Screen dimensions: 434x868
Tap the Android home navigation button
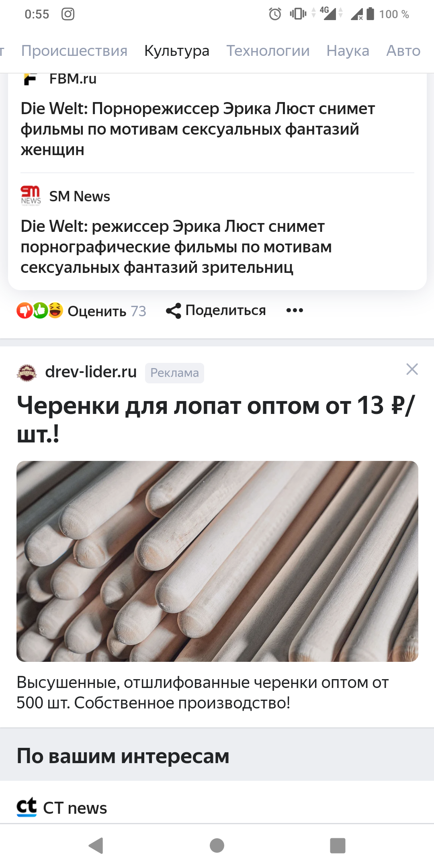click(217, 845)
